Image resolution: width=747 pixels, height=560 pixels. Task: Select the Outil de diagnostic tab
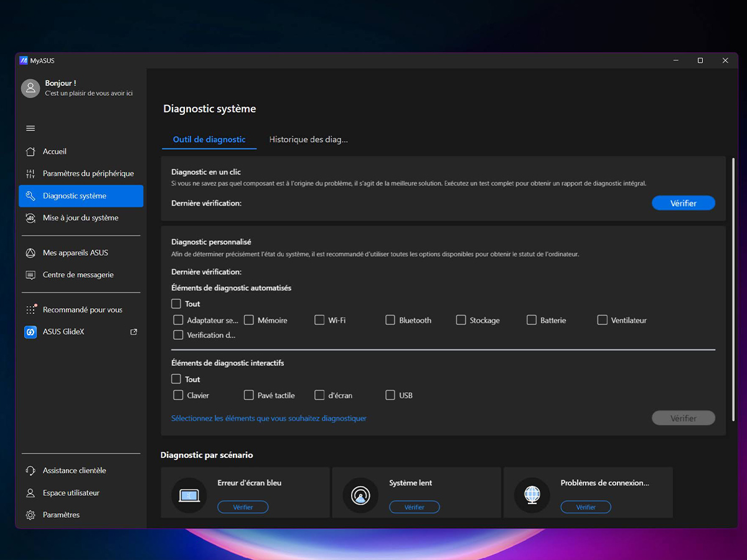[x=209, y=139]
